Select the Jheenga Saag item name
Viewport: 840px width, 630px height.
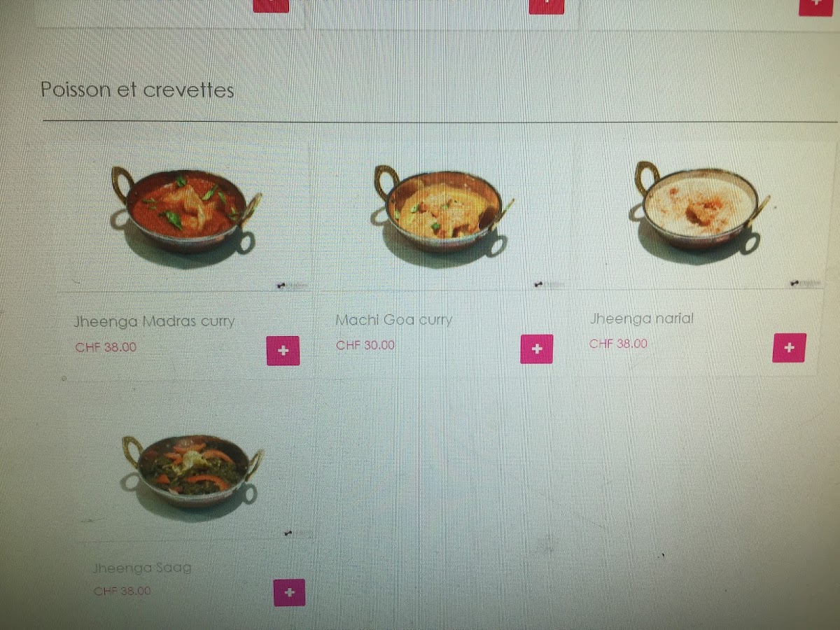142,567
